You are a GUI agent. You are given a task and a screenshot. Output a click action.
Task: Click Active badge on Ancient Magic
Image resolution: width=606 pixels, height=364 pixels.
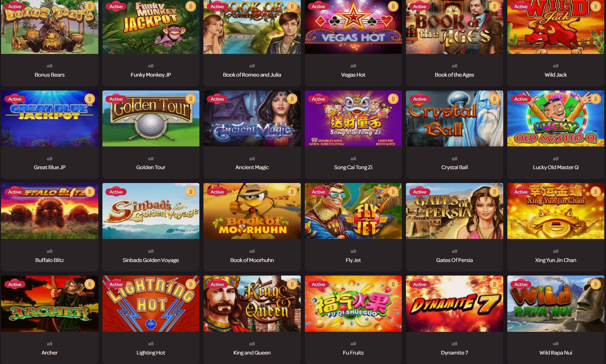(217, 99)
